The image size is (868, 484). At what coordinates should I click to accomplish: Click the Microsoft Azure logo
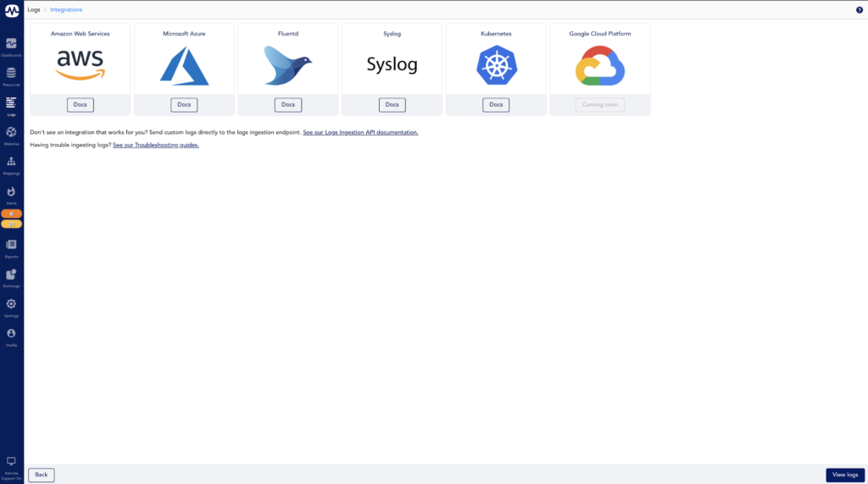(x=184, y=66)
